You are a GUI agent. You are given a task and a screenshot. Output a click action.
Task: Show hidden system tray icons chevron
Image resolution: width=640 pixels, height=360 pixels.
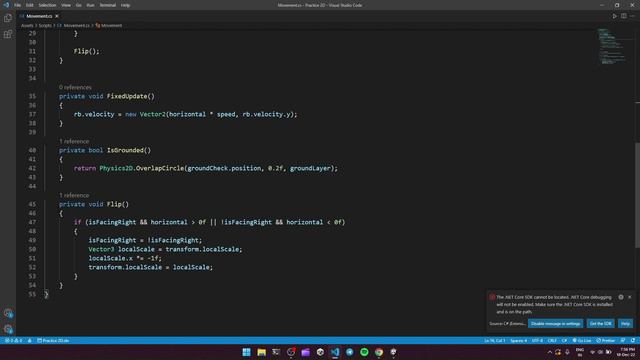tap(549, 352)
